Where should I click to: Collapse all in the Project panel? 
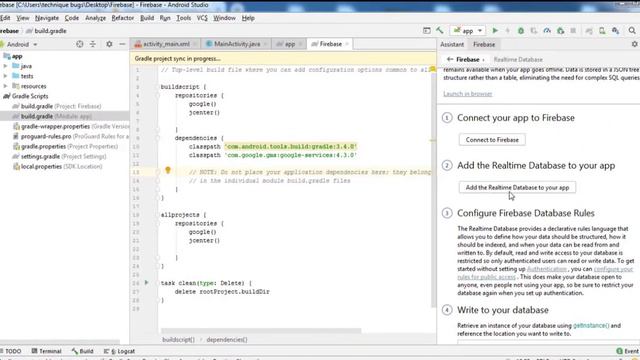point(93,44)
